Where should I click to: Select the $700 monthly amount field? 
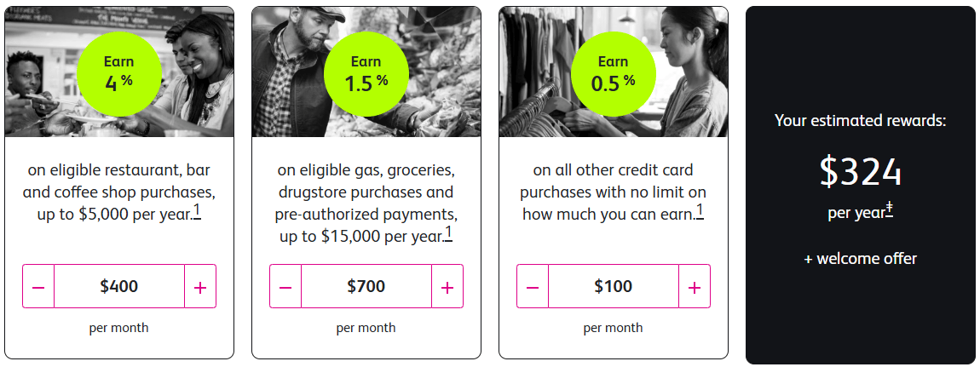point(366,286)
